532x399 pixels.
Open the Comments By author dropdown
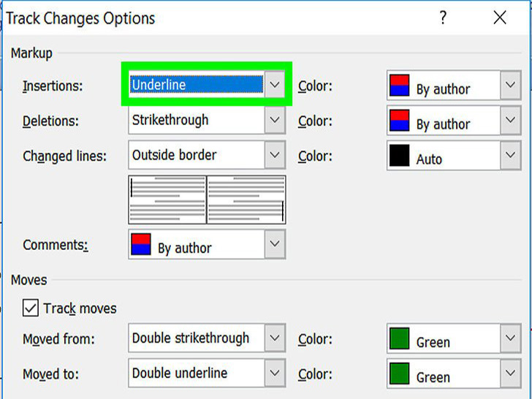(275, 243)
